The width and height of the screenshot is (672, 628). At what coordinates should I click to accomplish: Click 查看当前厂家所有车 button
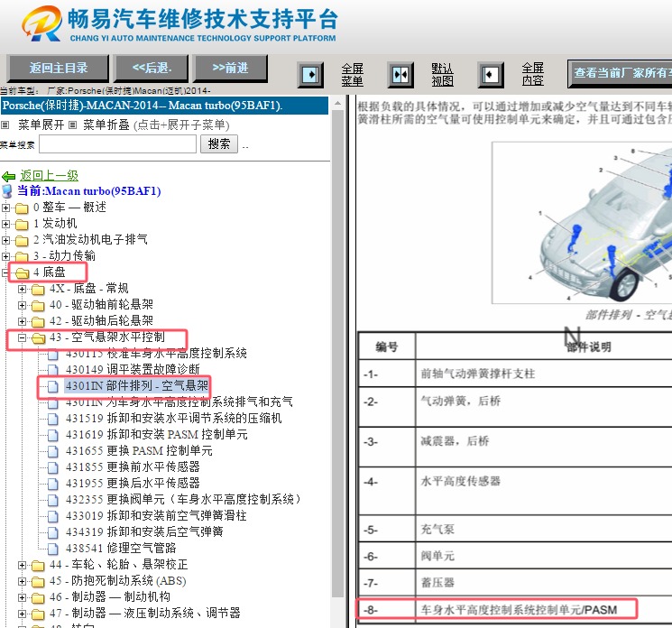pyautogui.click(x=620, y=73)
